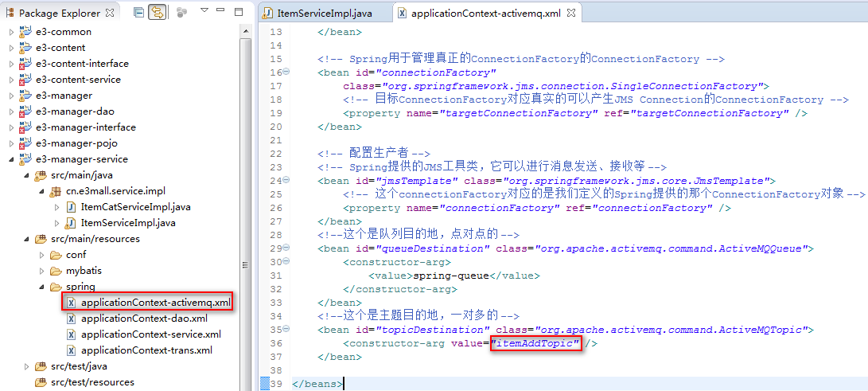The width and height of the screenshot is (868, 391).
Task: Fold the jmsTemplate bean at line 24
Action: click(286, 180)
